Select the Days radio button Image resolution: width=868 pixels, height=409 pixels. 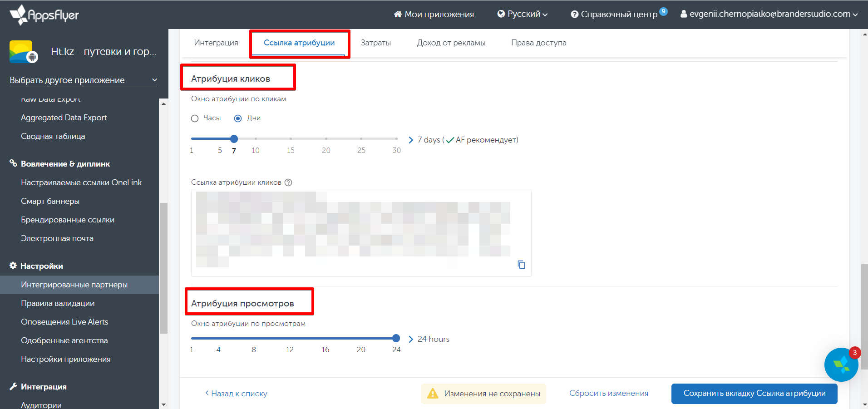click(x=238, y=118)
